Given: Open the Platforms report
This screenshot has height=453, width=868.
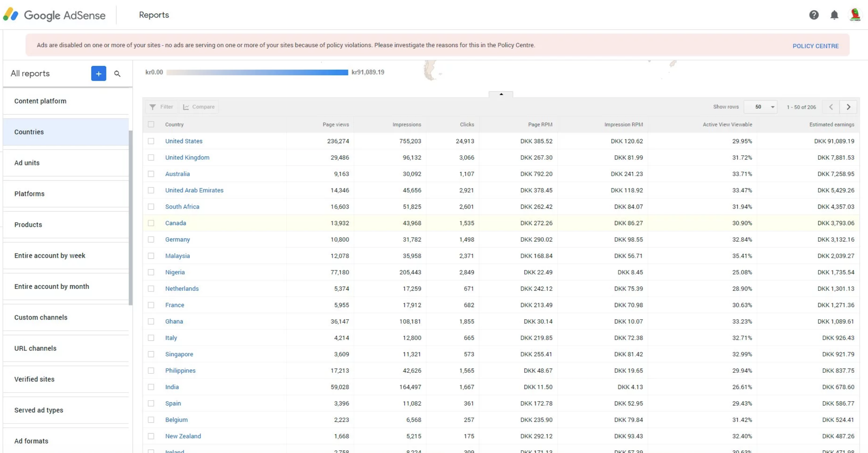Looking at the screenshot, I should (66, 194).
